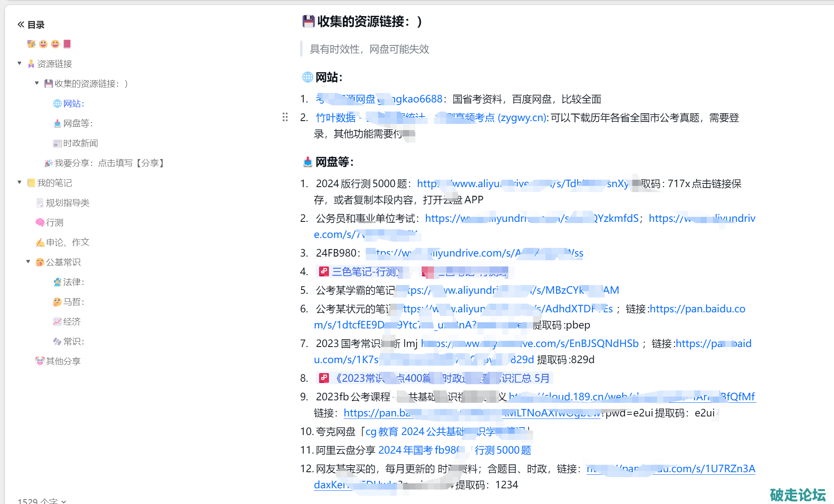Collapse 收集的资源链接 outline section
The image size is (834, 504).
click(x=37, y=83)
